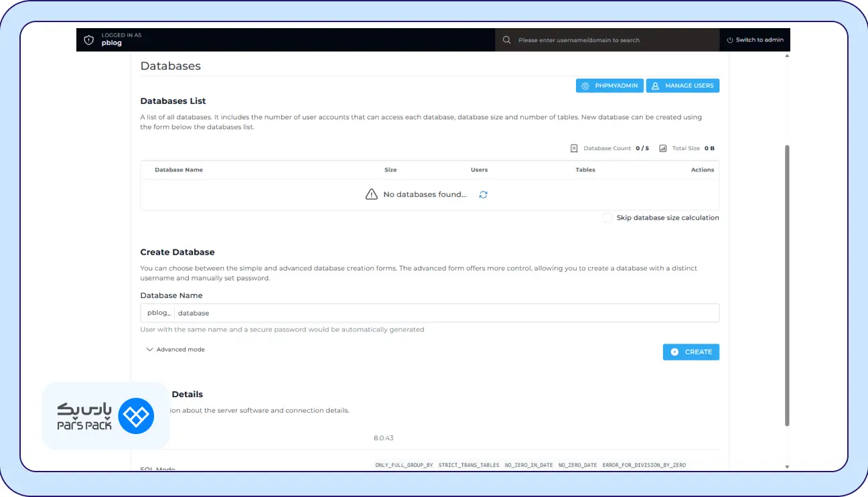This screenshot has width=868, height=497.
Task: Click the version value 8.0.43
Action: pos(383,438)
